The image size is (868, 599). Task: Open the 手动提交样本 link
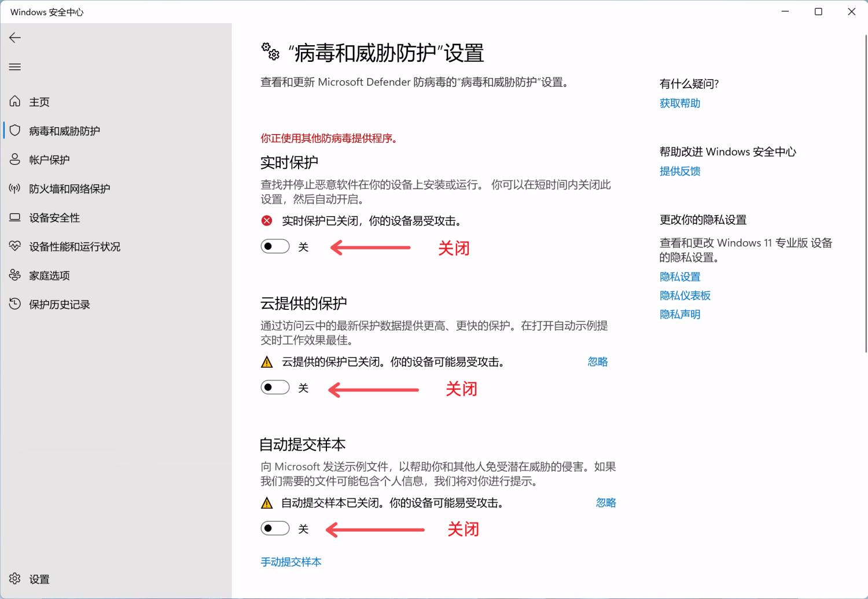click(x=291, y=562)
